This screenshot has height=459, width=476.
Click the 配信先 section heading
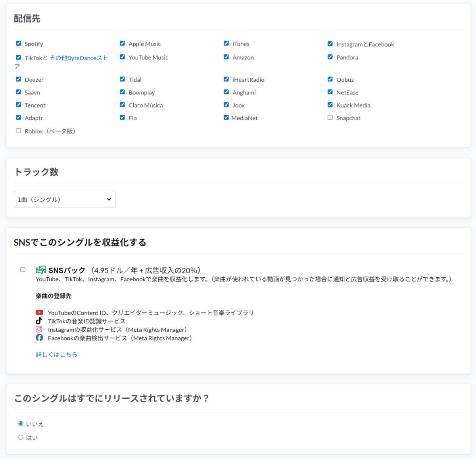[27, 19]
